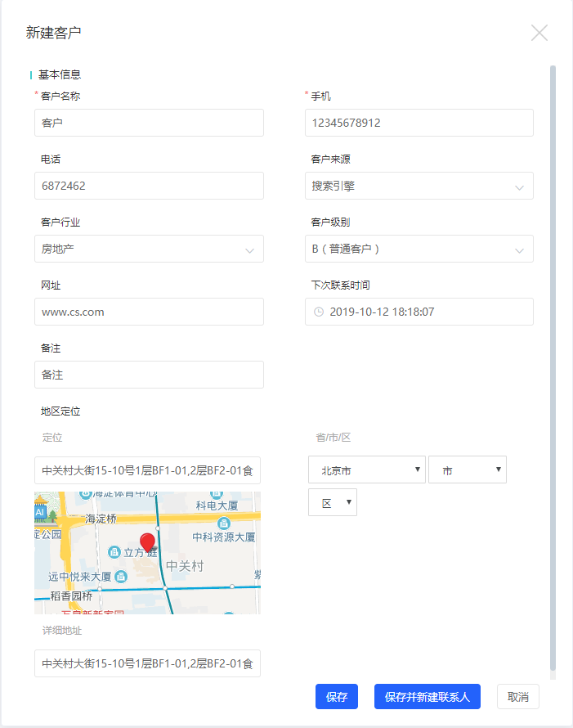Click the 保存 button
This screenshot has height=728, width=573.
click(337, 697)
